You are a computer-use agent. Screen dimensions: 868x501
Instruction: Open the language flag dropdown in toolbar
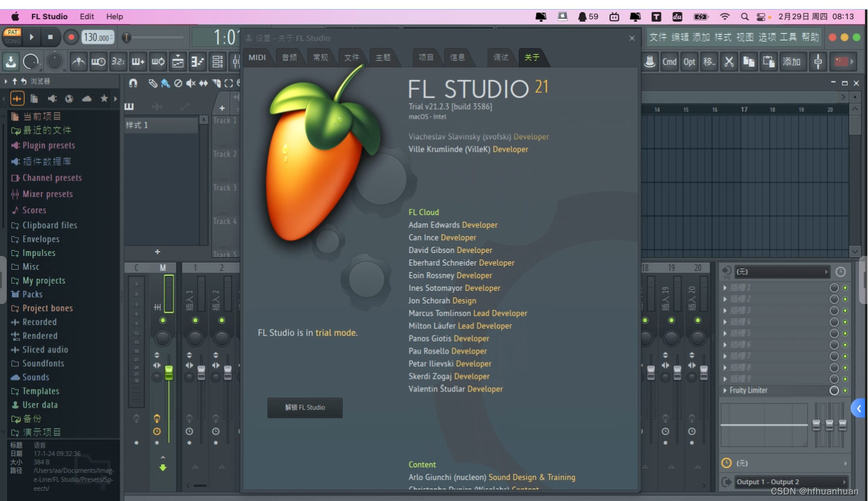coord(843,61)
